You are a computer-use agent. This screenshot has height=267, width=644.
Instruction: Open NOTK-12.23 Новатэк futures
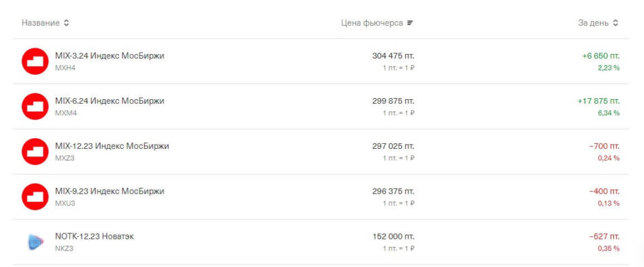tap(94, 237)
